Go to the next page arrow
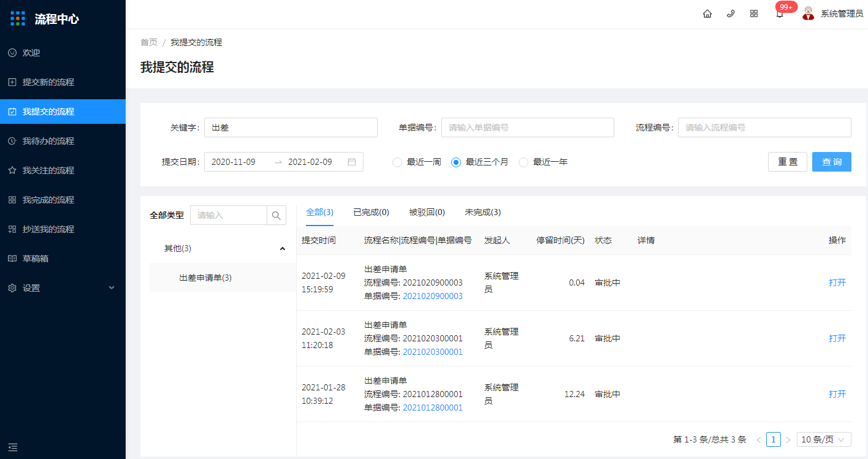 [x=788, y=439]
